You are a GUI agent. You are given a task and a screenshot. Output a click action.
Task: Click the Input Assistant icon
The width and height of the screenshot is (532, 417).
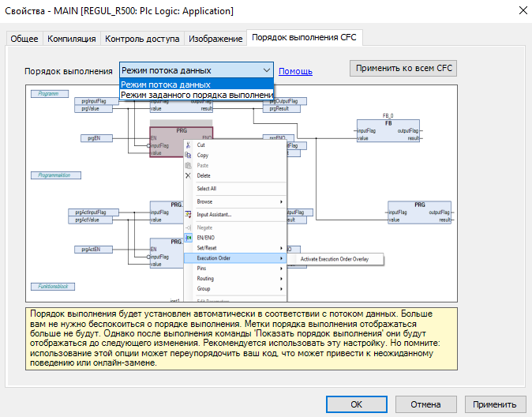click(188, 214)
